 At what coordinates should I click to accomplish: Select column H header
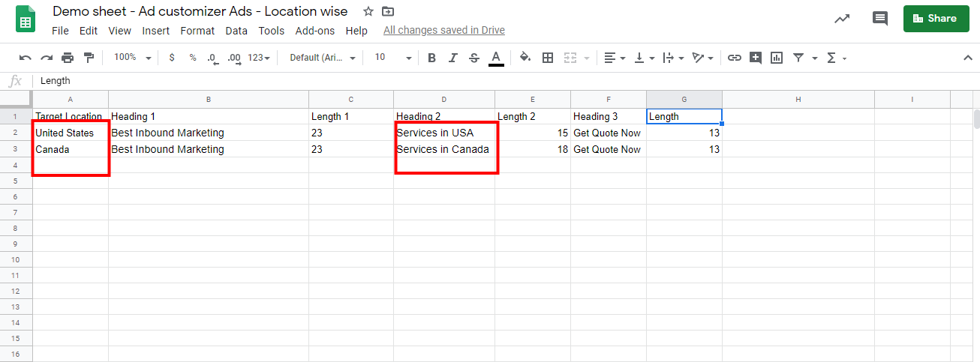coord(798,99)
